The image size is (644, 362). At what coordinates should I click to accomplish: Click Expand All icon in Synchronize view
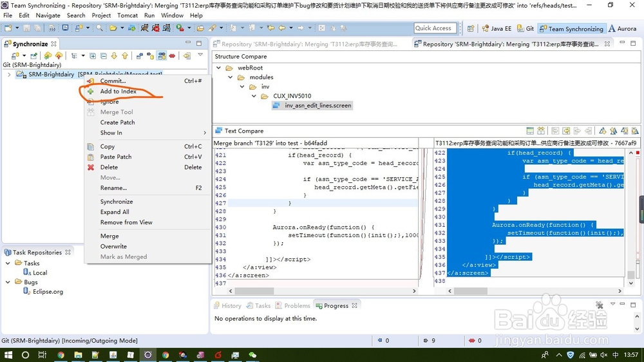pos(93,55)
